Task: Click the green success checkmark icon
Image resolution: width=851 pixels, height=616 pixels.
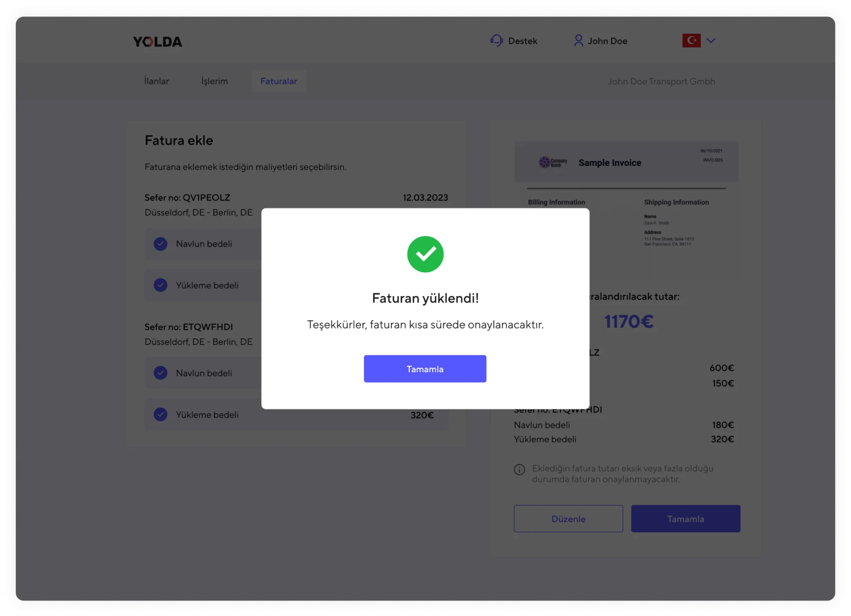Action: (425, 254)
